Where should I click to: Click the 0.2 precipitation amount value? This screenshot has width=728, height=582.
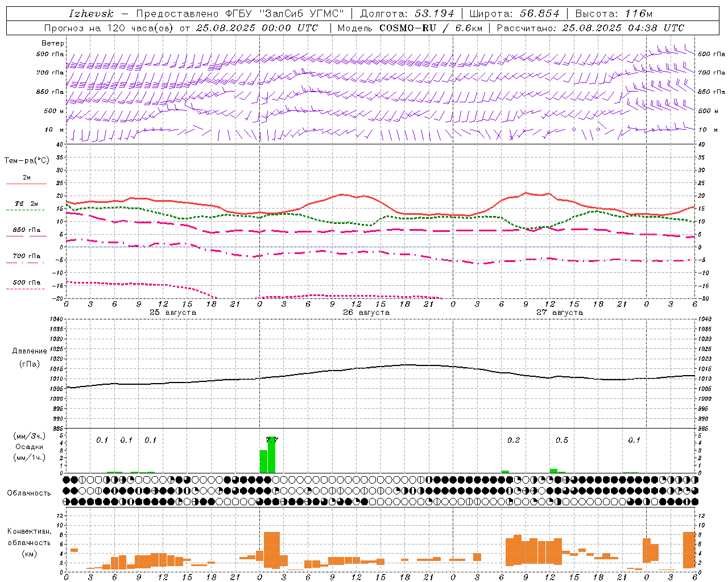click(514, 440)
